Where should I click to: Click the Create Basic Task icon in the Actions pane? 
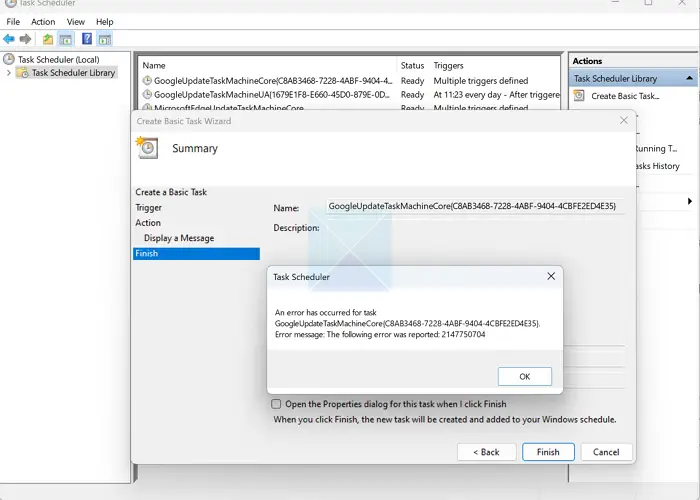pos(579,95)
